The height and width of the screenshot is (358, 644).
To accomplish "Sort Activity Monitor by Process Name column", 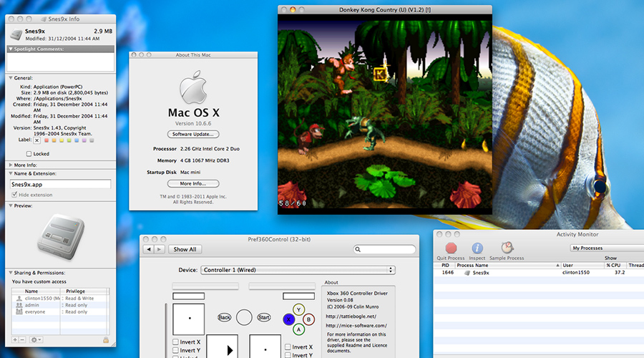I will tap(507, 265).
